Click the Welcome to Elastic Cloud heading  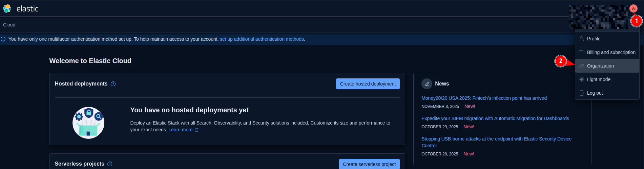[x=90, y=61]
